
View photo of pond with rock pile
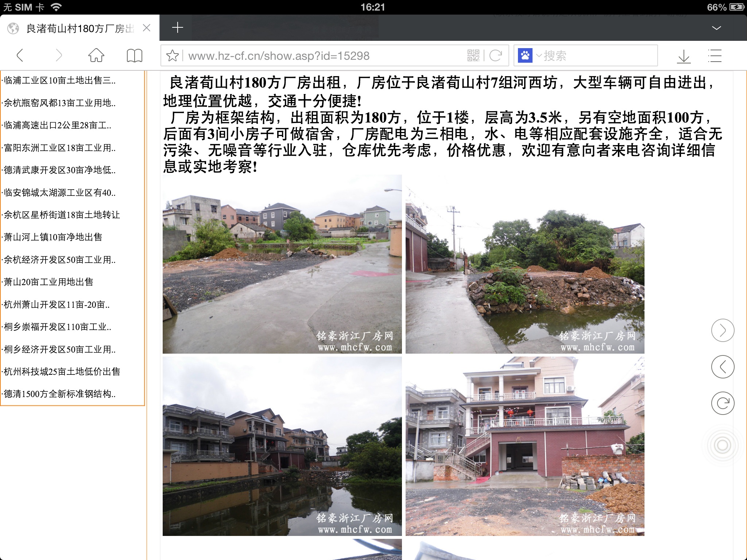[525, 264]
